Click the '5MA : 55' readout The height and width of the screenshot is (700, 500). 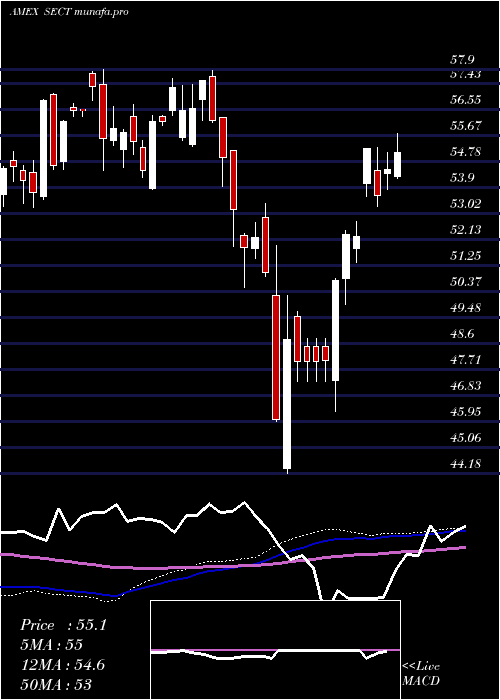click(x=51, y=645)
